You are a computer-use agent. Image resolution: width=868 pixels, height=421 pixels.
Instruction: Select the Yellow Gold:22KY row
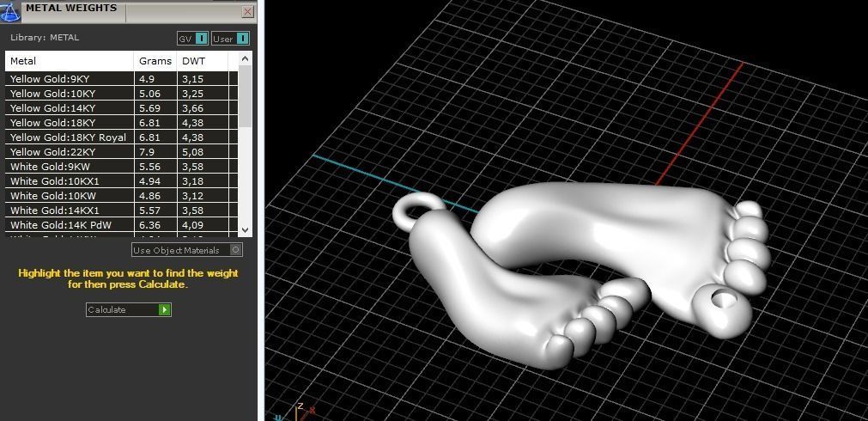coord(121,152)
